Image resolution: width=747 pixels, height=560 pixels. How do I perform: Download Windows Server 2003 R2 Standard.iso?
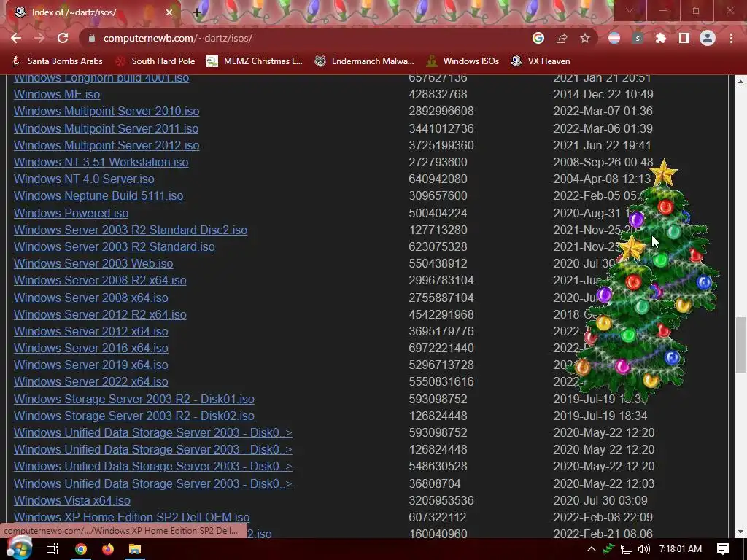pyautogui.click(x=115, y=246)
